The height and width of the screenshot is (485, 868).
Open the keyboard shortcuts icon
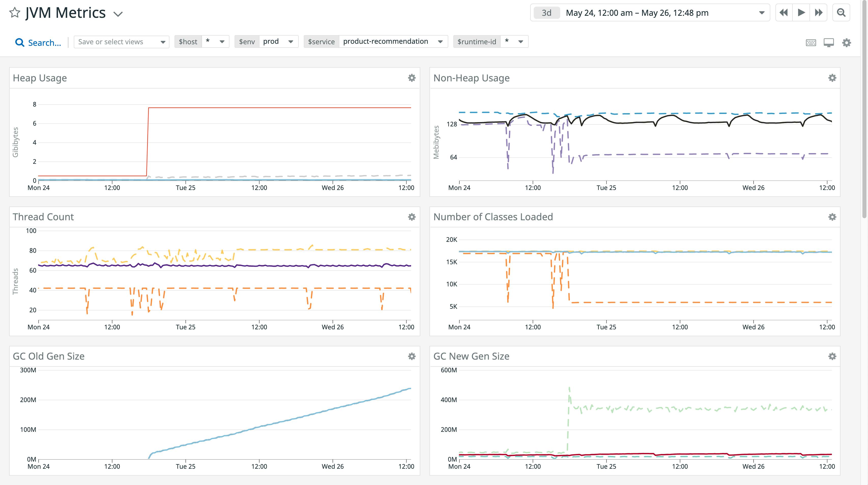click(811, 42)
